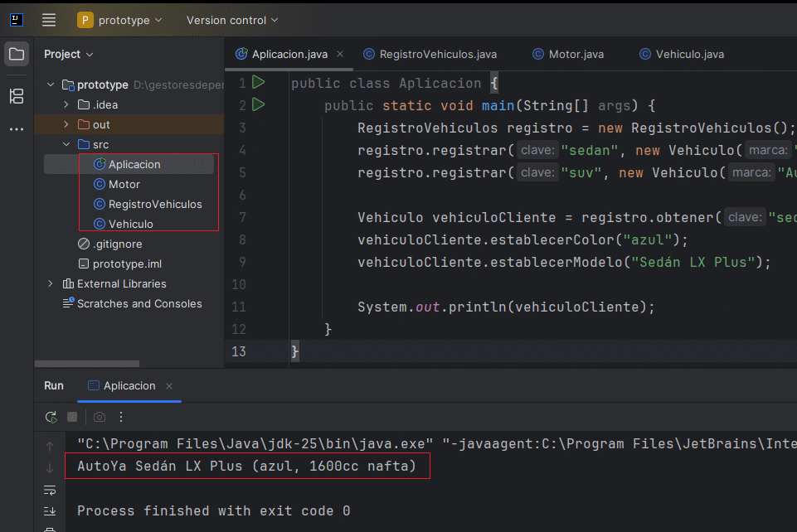The height and width of the screenshot is (532, 797).
Task: Switch to RegistroVehiculos.java tab
Action: point(437,55)
